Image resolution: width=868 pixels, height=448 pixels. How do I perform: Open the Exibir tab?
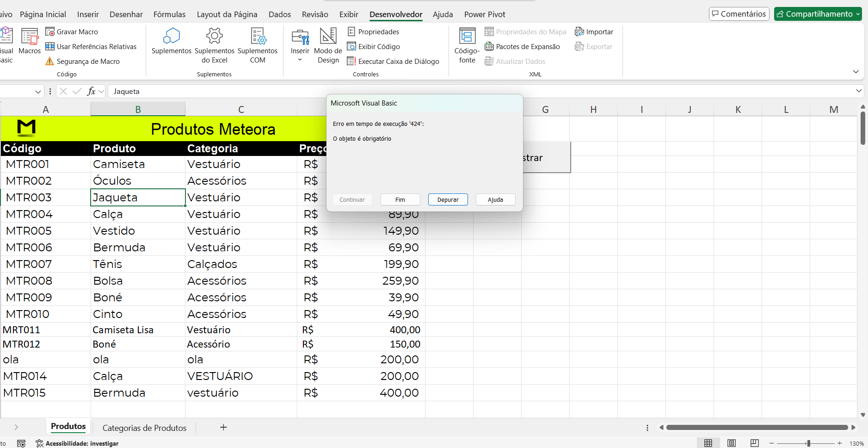pos(349,14)
